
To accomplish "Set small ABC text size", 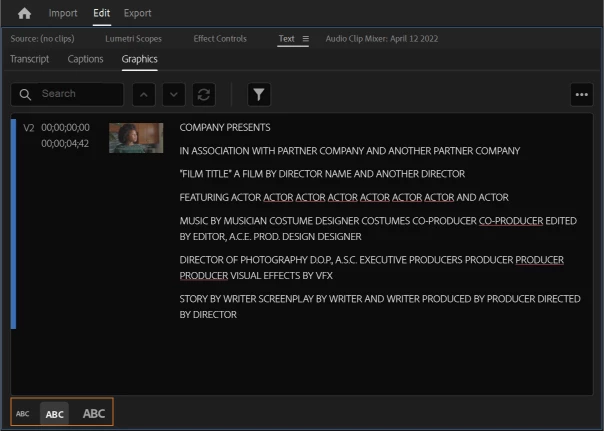I will (23, 414).
